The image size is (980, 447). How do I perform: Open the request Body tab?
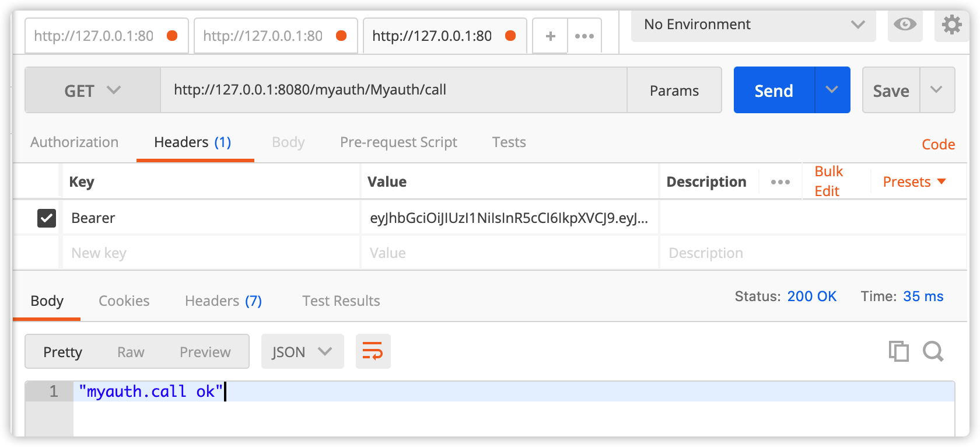pyautogui.click(x=288, y=142)
